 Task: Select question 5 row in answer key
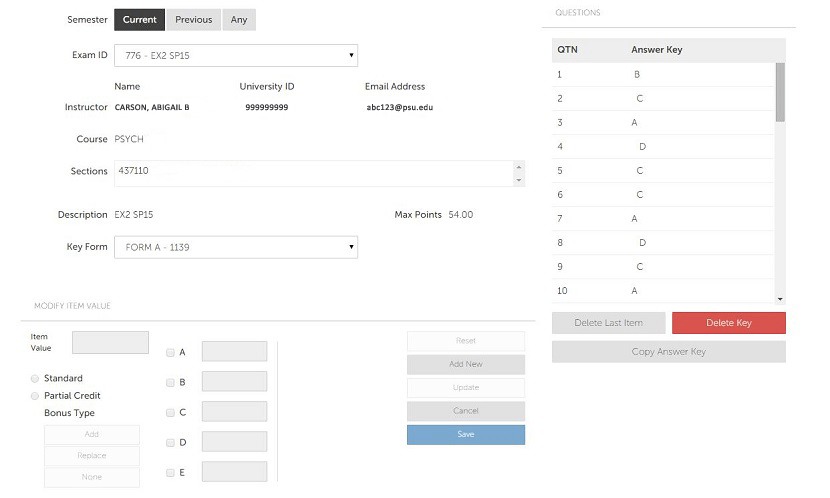pyautogui.click(x=663, y=171)
